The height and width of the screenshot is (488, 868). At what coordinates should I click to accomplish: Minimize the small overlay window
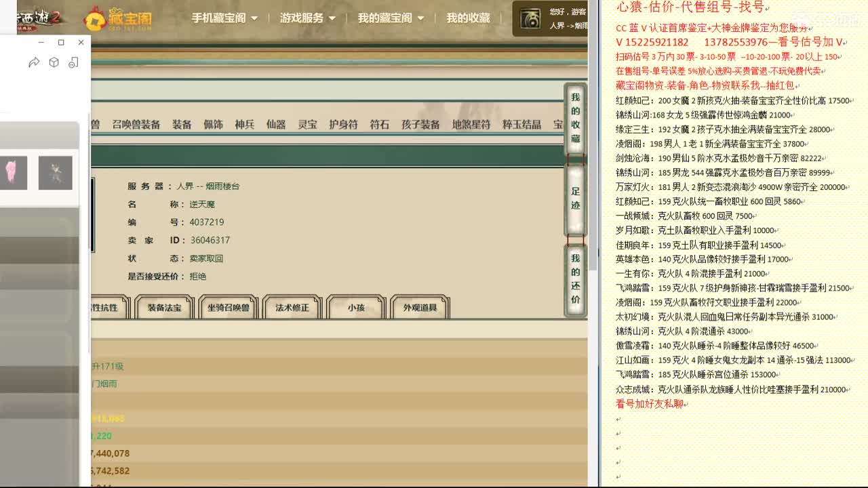click(41, 42)
